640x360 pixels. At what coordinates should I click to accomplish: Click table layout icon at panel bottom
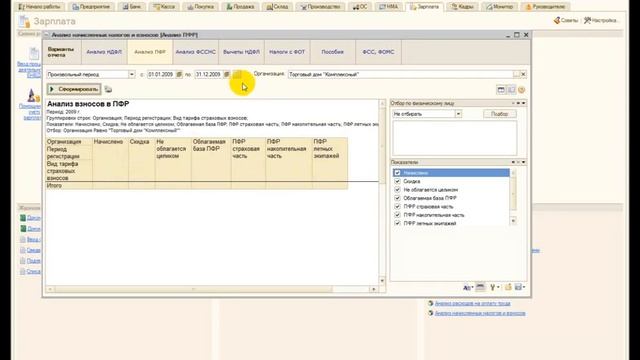480,287
